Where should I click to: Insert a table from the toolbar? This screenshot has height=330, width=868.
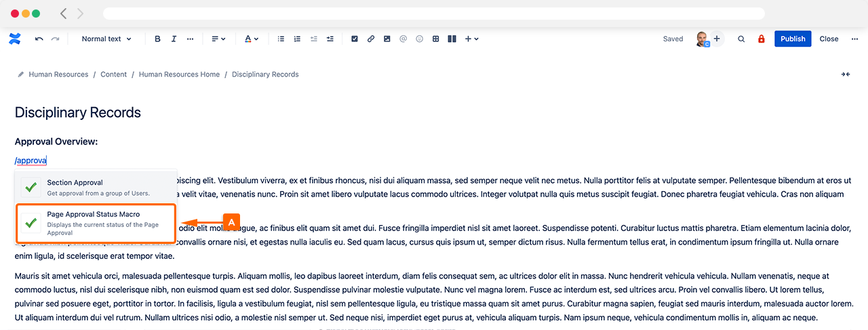tap(436, 39)
